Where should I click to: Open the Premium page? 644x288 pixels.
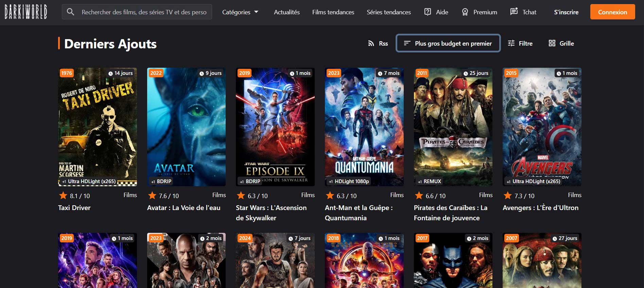pos(480,12)
